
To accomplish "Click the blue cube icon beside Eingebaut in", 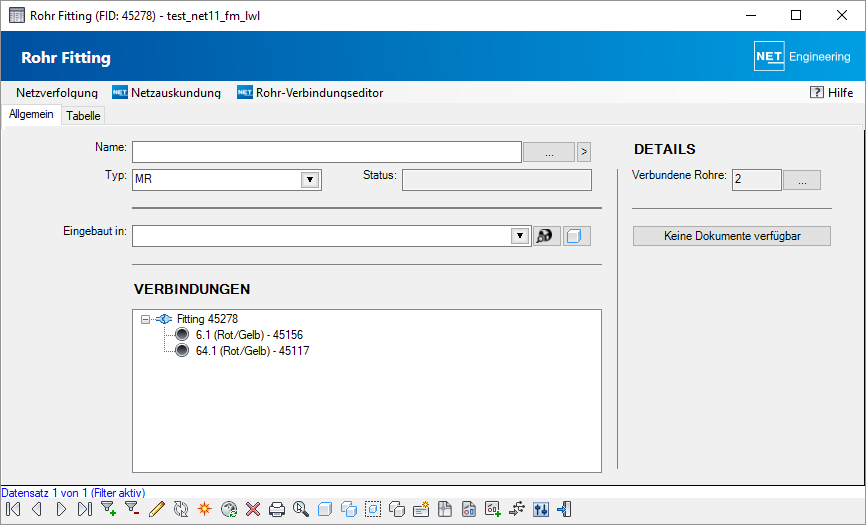I will point(577,236).
